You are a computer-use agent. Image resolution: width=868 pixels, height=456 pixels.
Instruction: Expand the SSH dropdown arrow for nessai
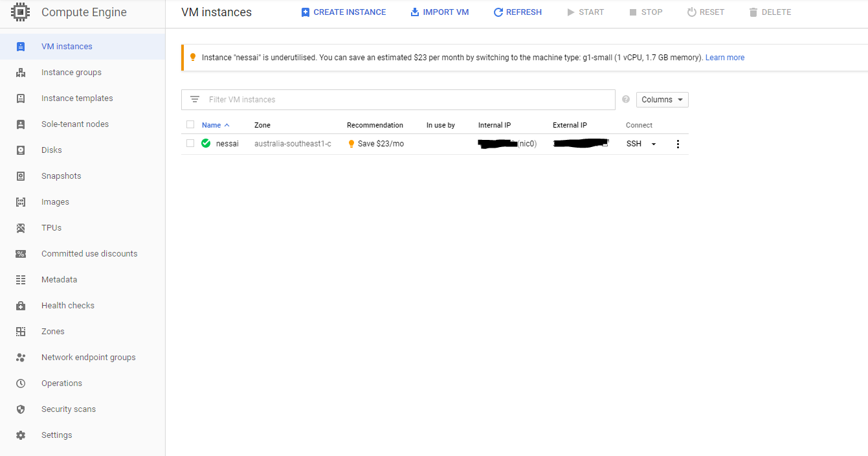(x=654, y=144)
